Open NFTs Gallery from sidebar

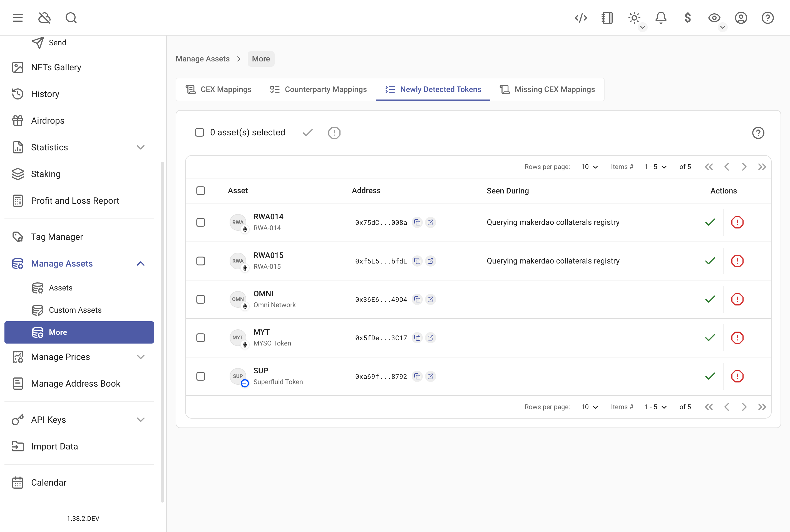[79, 67]
